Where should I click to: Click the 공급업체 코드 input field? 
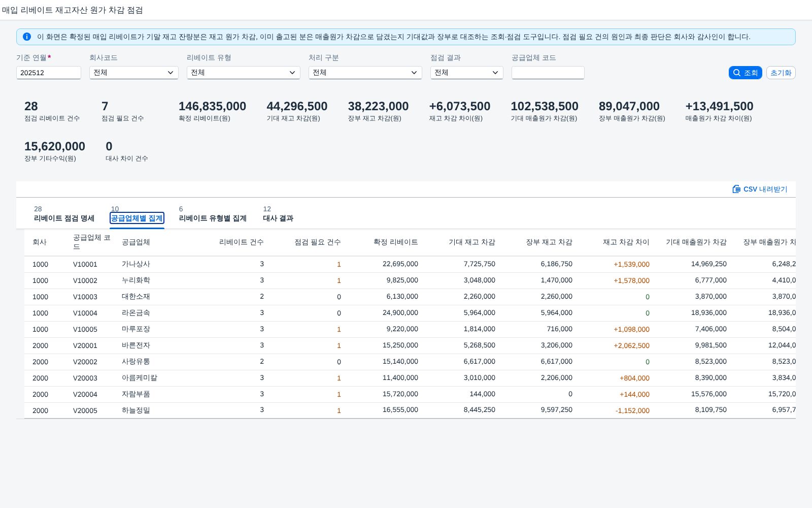(548, 73)
